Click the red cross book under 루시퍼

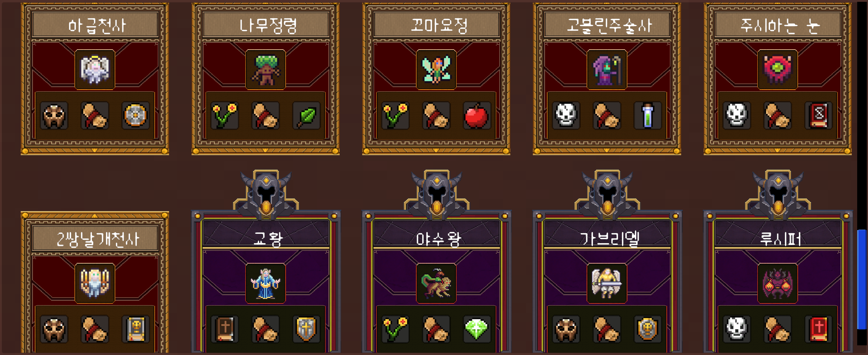click(x=818, y=329)
